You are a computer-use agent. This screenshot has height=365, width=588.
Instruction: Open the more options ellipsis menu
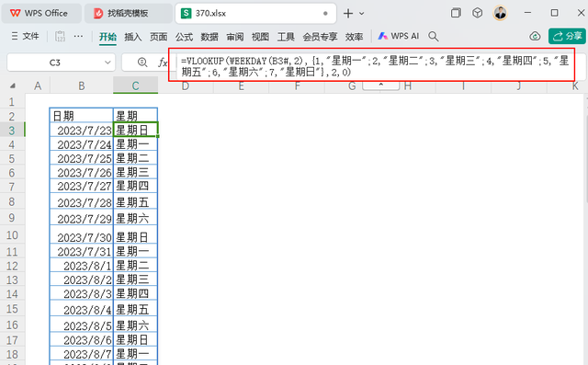(x=78, y=36)
